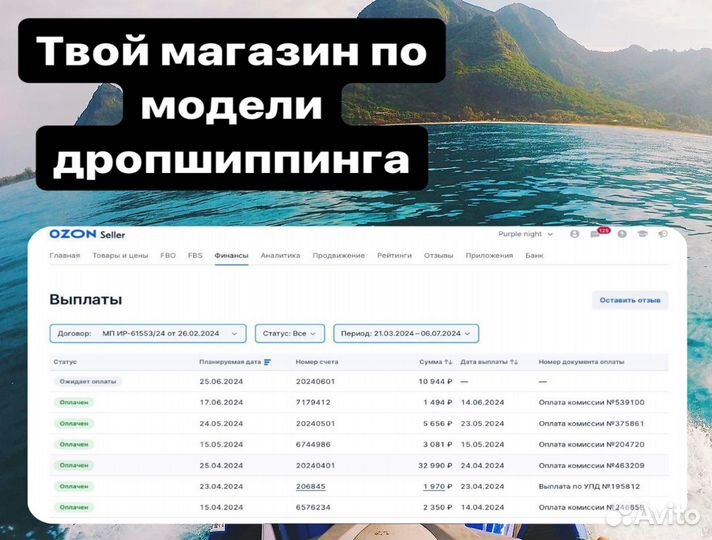This screenshot has width=712, height=540.
Task: Go to the Главная tab
Action: coord(64,256)
